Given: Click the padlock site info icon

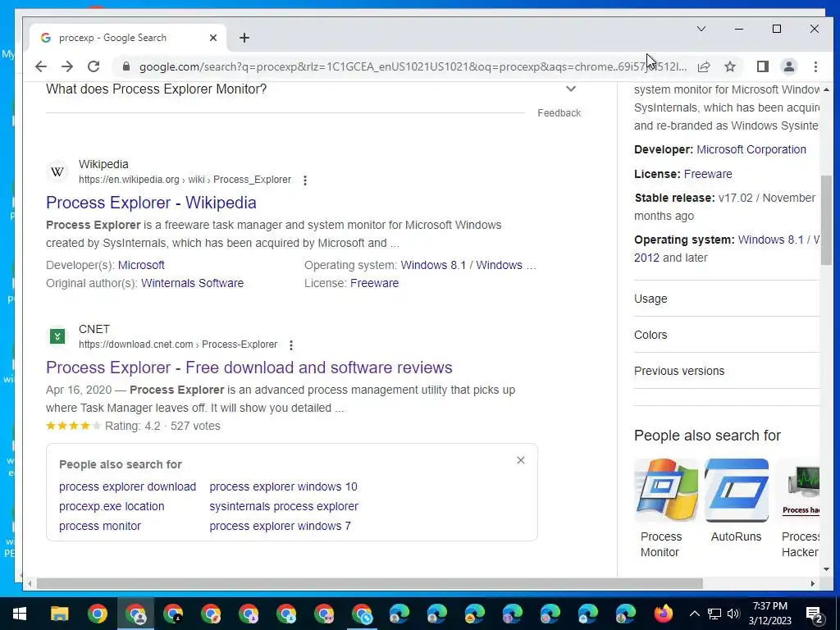Looking at the screenshot, I should click(x=126, y=66).
